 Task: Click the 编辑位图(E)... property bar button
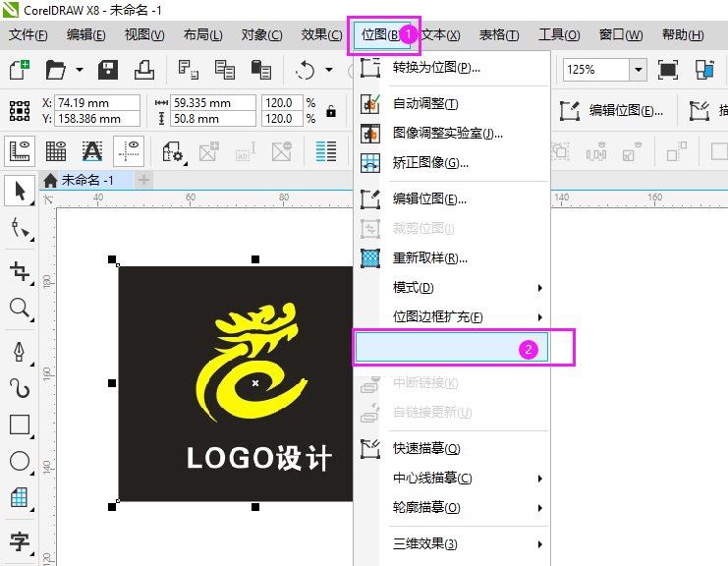pos(611,110)
